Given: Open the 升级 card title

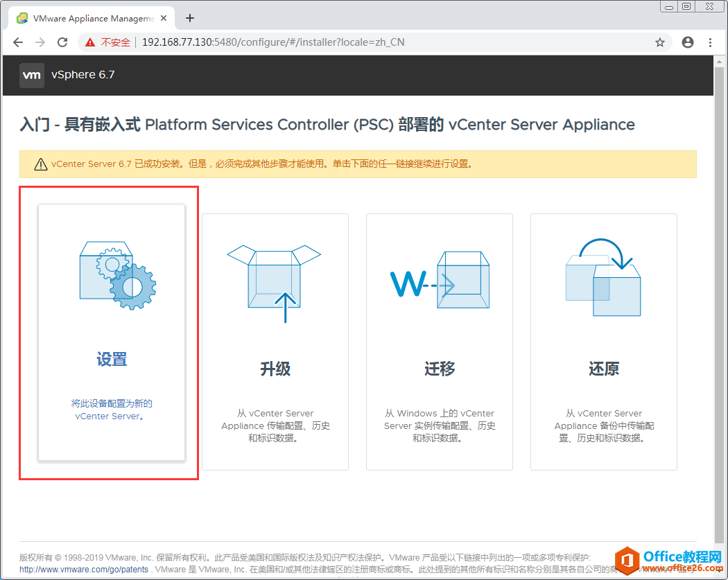Looking at the screenshot, I should (x=275, y=369).
